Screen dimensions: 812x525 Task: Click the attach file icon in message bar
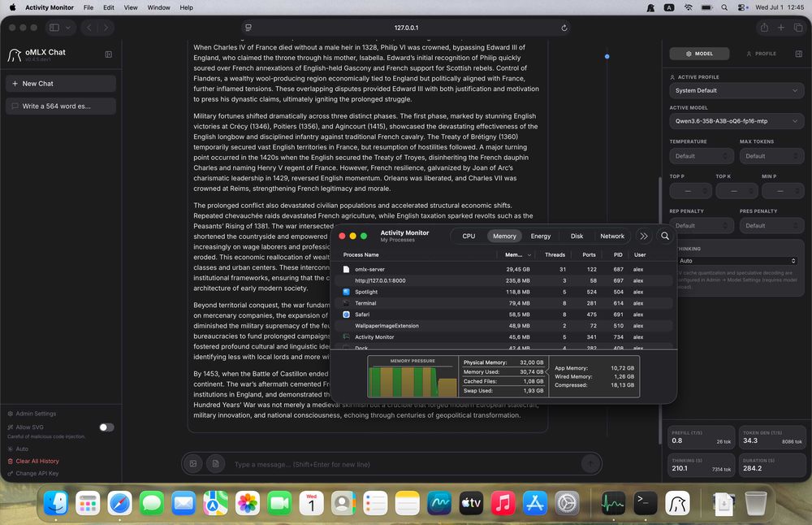point(215,464)
